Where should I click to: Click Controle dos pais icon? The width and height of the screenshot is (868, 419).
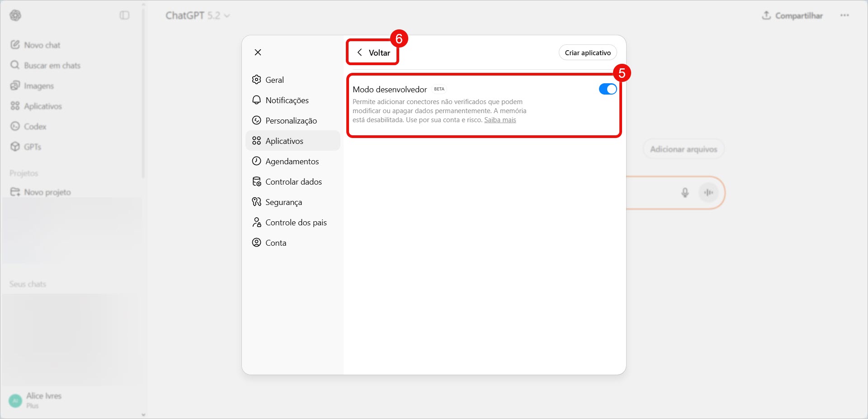[x=257, y=222]
